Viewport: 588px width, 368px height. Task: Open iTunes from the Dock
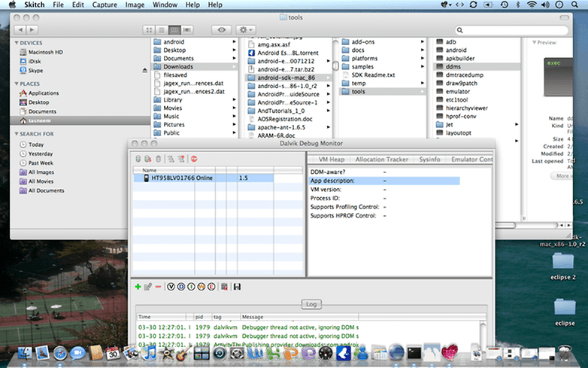(149, 353)
